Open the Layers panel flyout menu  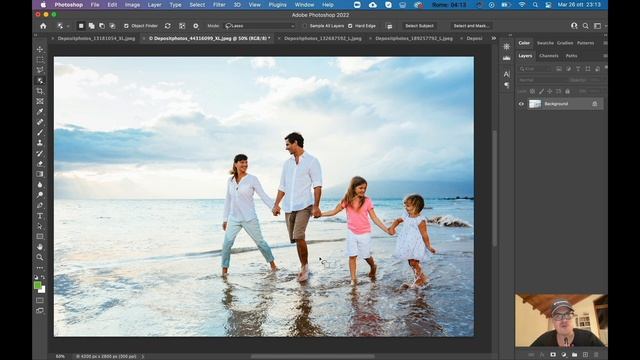tap(605, 56)
